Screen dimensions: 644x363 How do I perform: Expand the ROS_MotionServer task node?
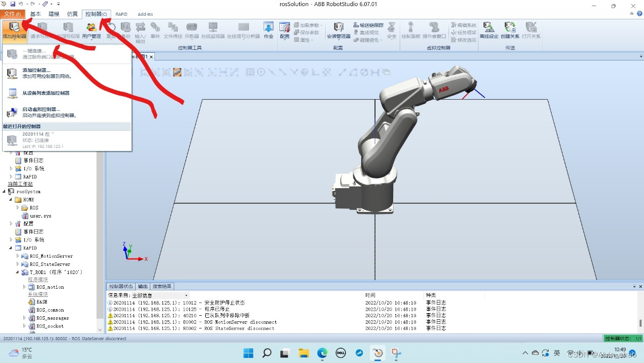point(18,256)
